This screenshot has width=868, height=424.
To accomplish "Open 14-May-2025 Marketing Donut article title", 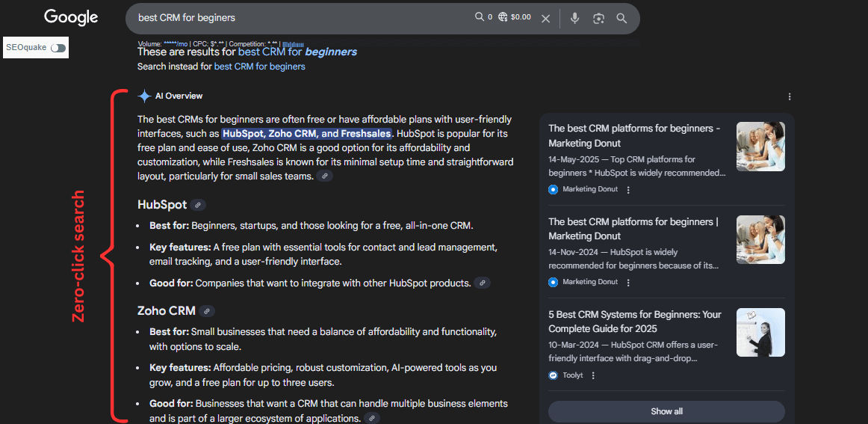I will tap(634, 136).
